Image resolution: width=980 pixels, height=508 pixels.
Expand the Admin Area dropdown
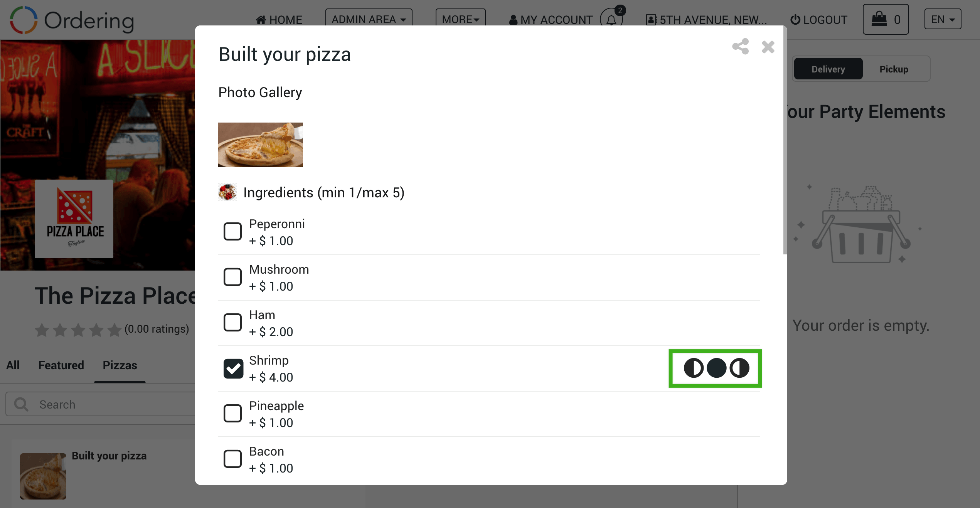coord(369,19)
